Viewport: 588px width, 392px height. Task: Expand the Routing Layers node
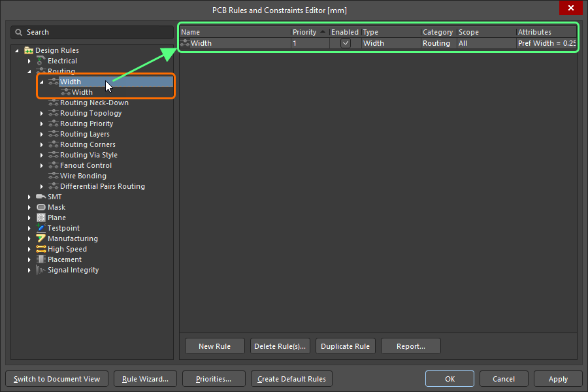(42, 134)
